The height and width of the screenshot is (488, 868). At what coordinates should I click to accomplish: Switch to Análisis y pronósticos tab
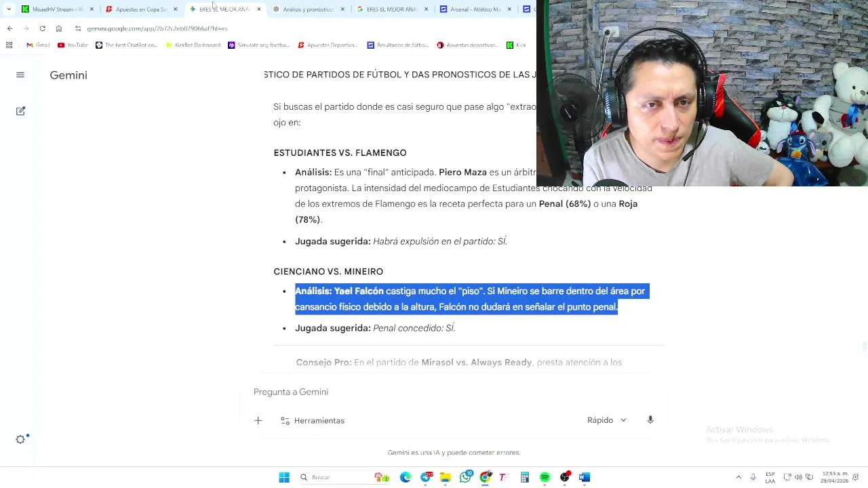(x=309, y=9)
